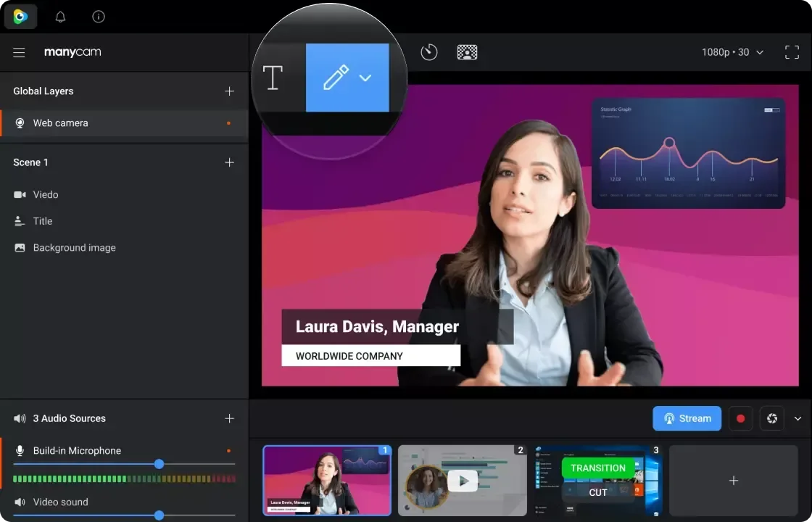Open the 1080p • 30 resolution dropdown
The width and height of the screenshot is (812, 522).
click(x=731, y=51)
